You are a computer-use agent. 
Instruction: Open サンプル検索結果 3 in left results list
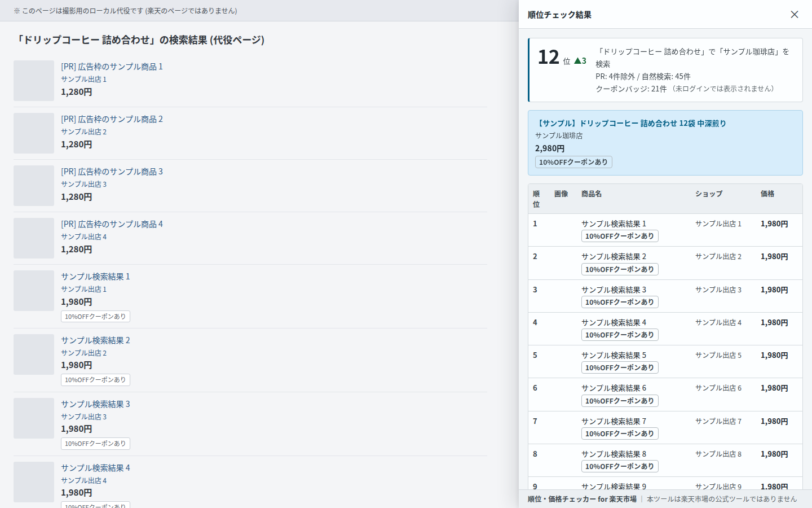click(95, 404)
